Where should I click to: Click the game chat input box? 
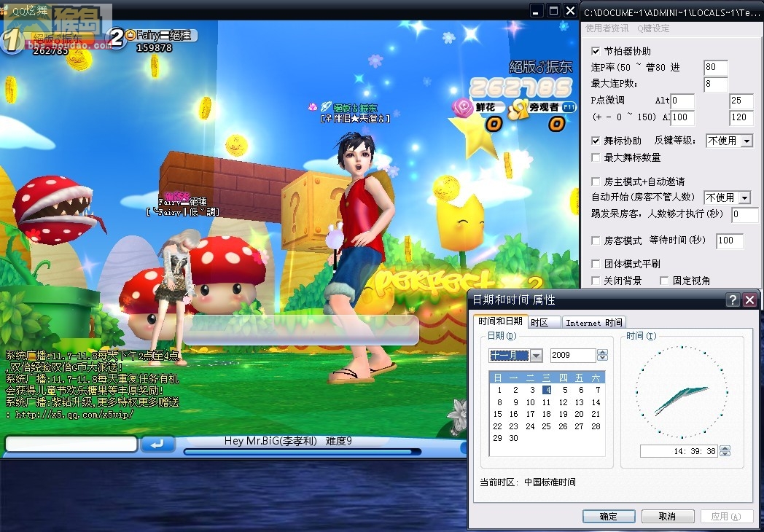(71, 444)
